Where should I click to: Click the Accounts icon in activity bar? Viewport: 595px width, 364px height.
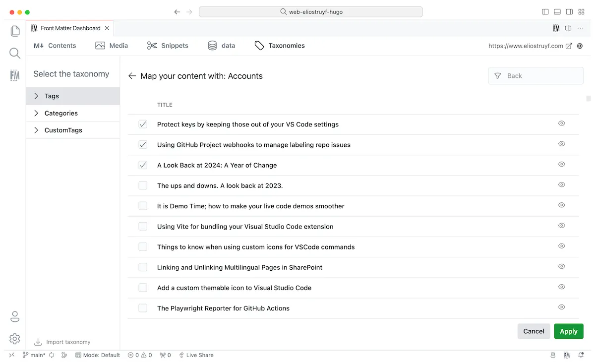coord(15,316)
